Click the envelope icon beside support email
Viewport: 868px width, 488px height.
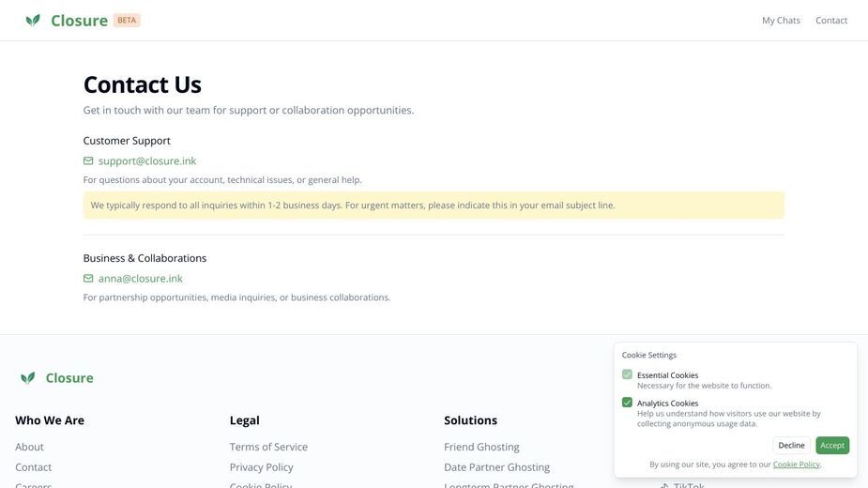[88, 160]
